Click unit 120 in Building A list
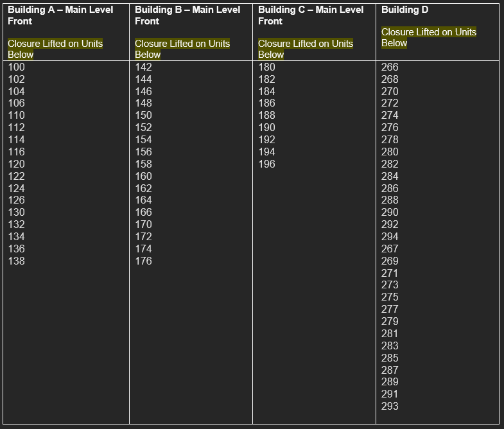This screenshot has height=429, width=504. click(16, 164)
